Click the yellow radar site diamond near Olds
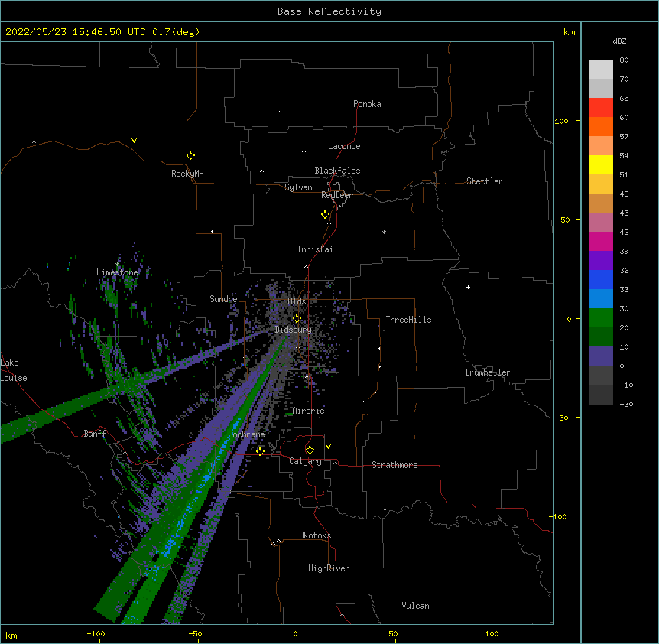 pos(297,319)
